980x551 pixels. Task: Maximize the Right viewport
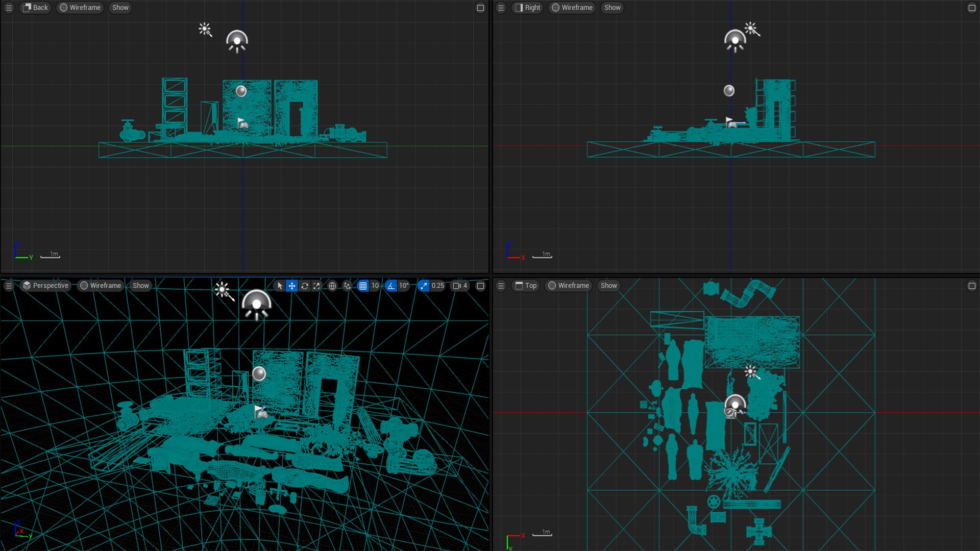point(972,8)
